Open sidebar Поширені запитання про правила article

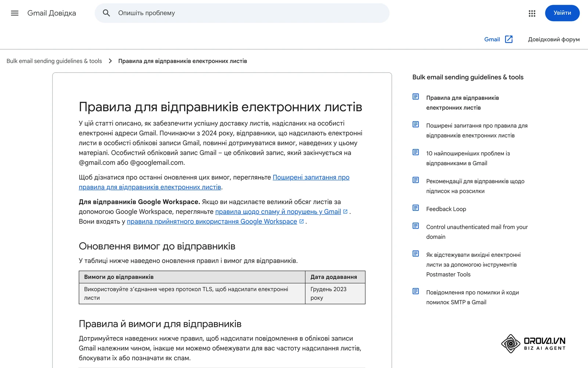click(x=477, y=131)
